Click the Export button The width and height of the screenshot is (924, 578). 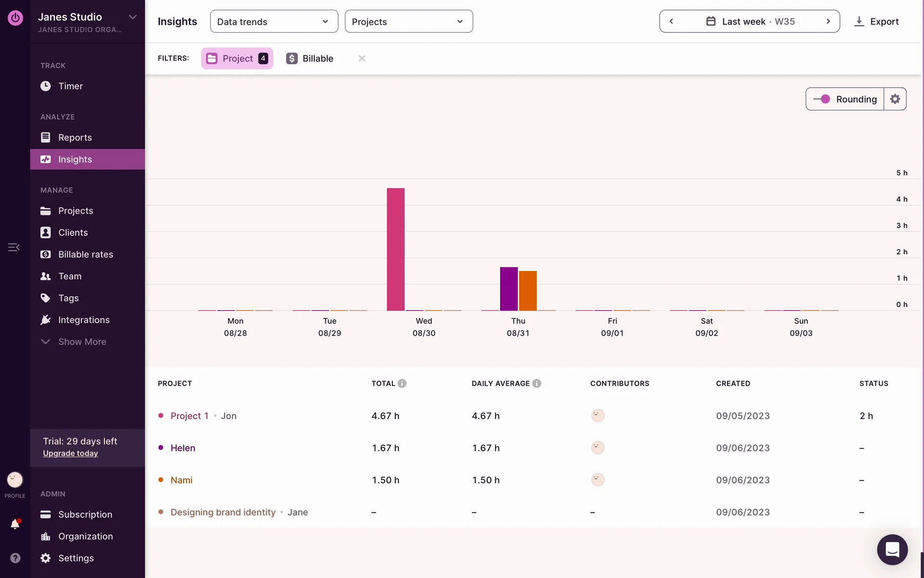pyautogui.click(x=876, y=22)
